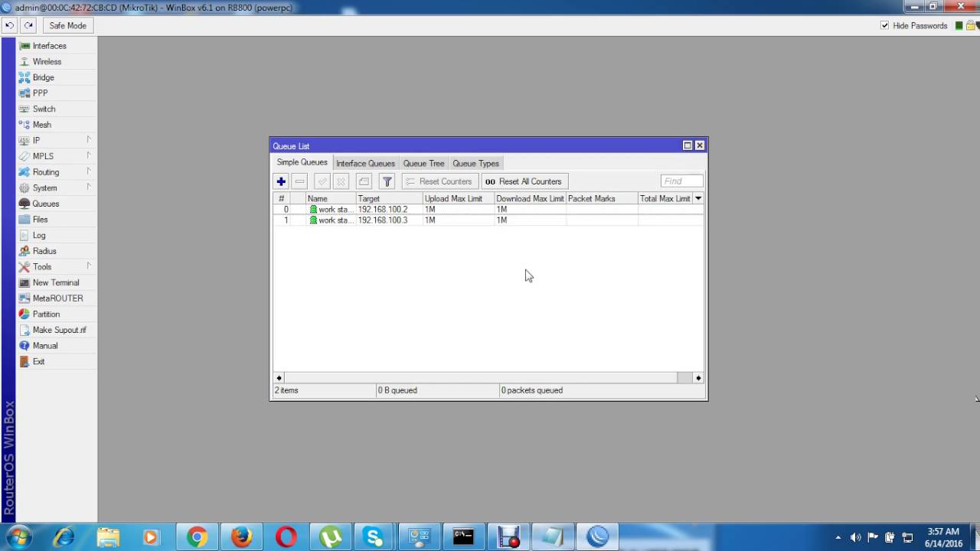Open Queues from the sidebar
This screenshot has width=980, height=551.
45,204
